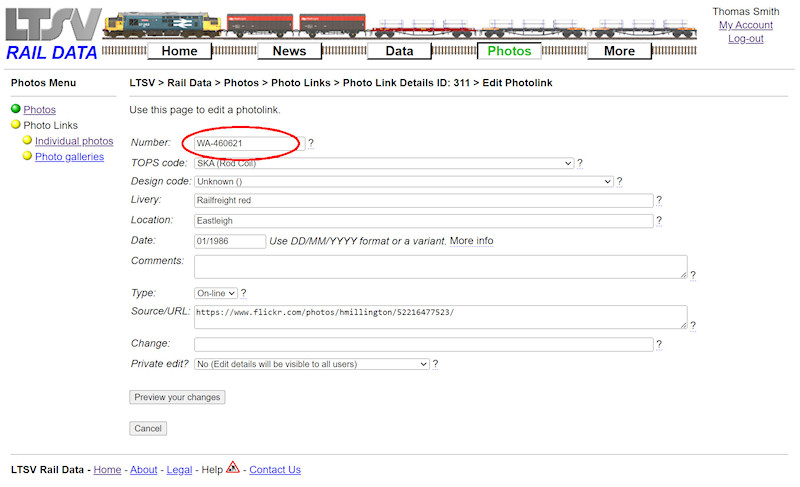This screenshot has width=800, height=487.
Task: Click the help question mark for Private edit
Action: pos(435,364)
